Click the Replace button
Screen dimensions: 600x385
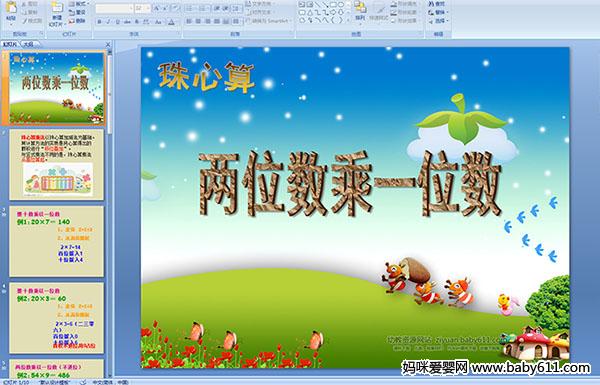[437, 12]
